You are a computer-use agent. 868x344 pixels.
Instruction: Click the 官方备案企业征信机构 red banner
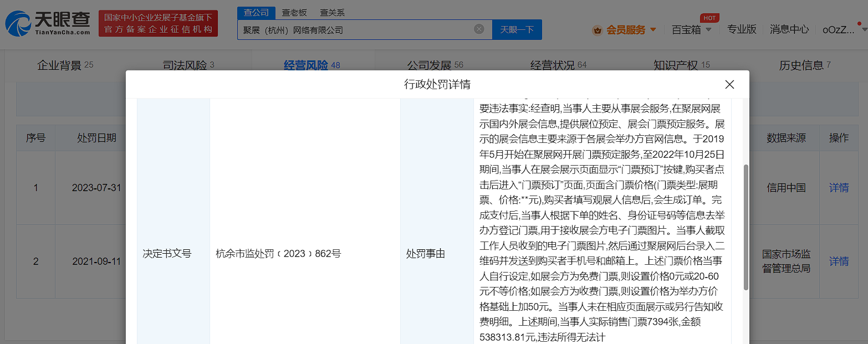[158, 24]
